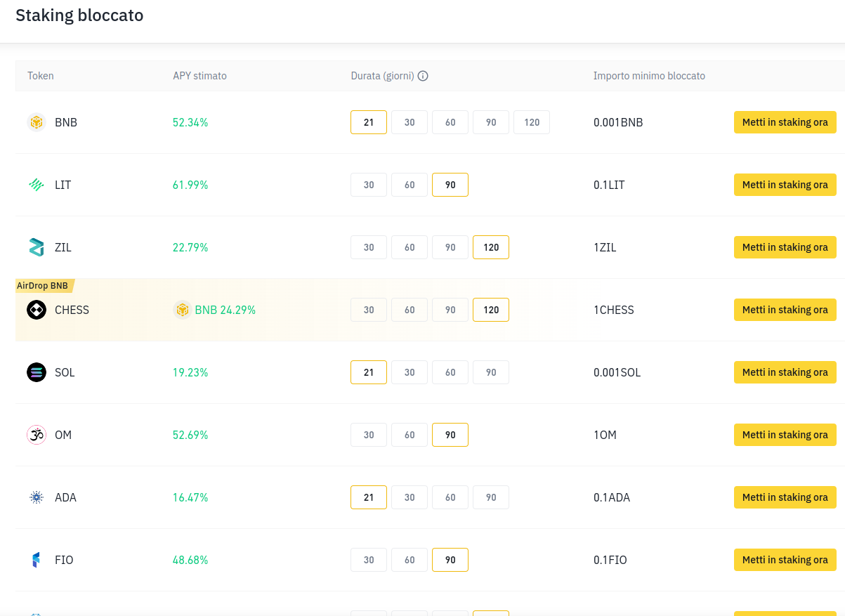The height and width of the screenshot is (616, 845).
Task: Select 60 days duration for LIT
Action: tap(410, 185)
